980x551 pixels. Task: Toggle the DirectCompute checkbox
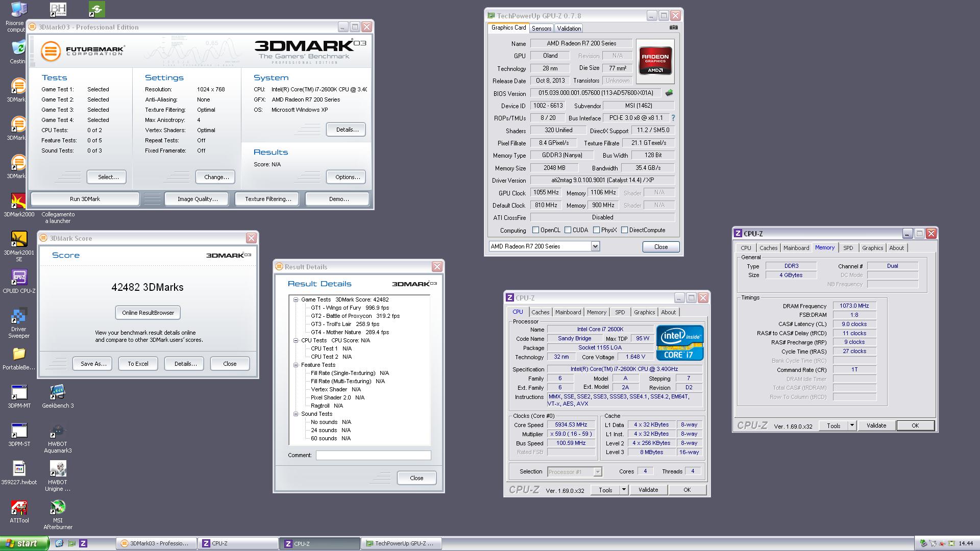click(x=624, y=230)
